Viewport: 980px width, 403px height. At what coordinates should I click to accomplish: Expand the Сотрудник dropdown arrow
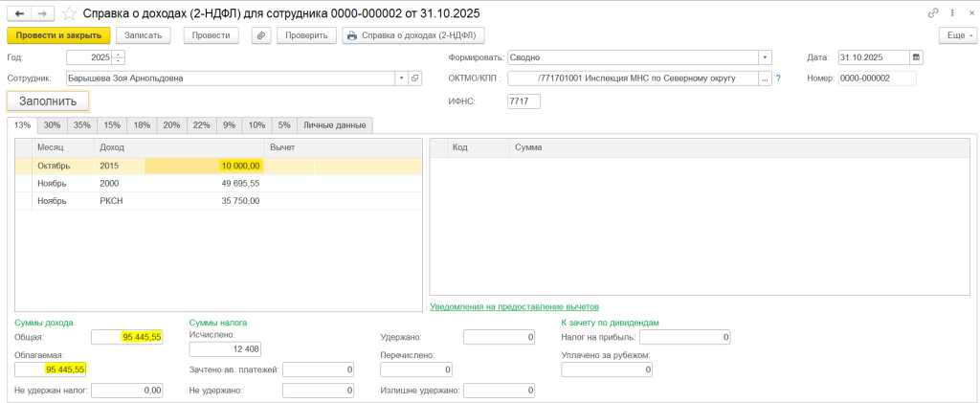401,78
